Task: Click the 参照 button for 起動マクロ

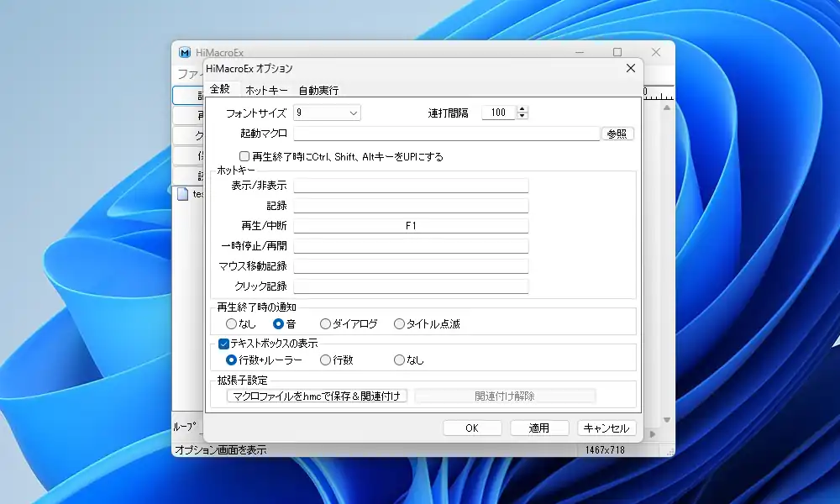Action: pos(617,133)
